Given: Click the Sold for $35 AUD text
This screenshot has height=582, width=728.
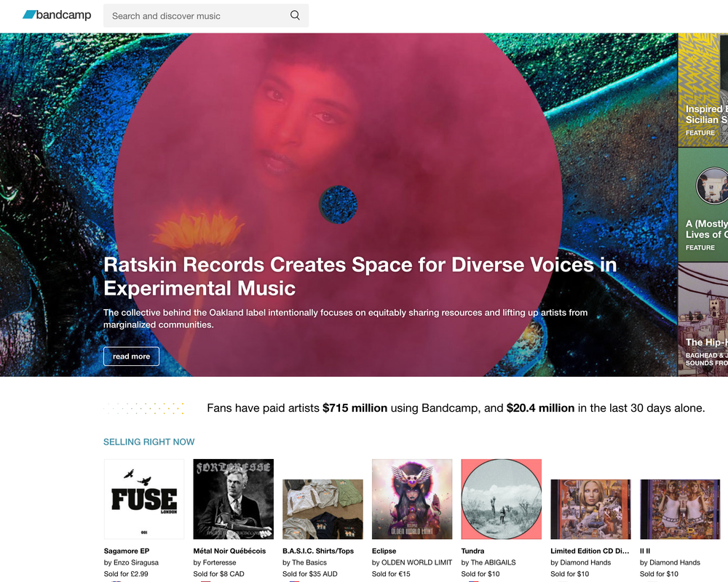Looking at the screenshot, I should point(309,574).
